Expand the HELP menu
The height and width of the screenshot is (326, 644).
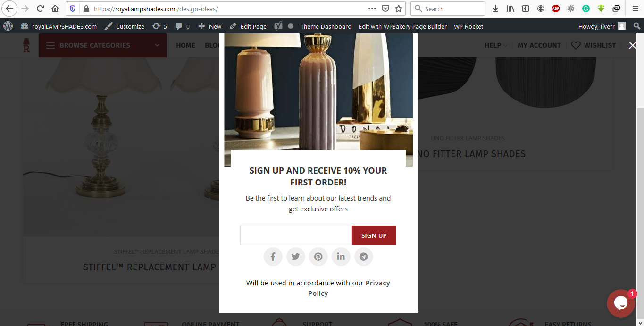point(496,45)
